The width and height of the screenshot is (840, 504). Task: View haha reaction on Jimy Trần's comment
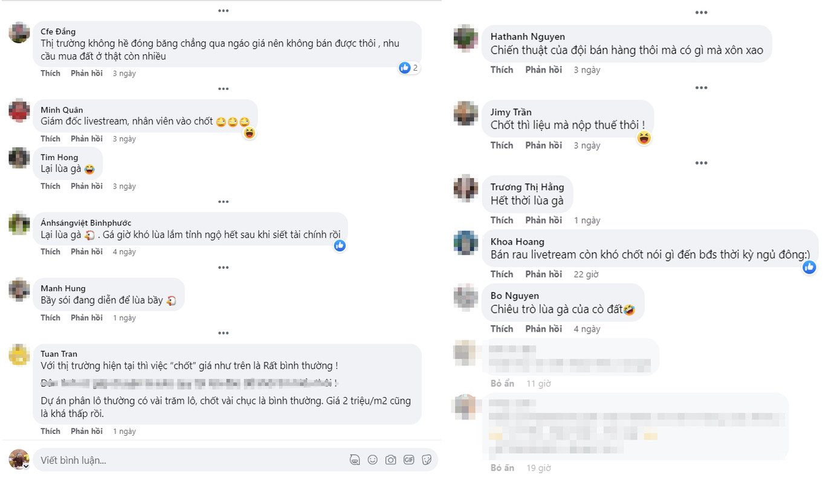644,138
